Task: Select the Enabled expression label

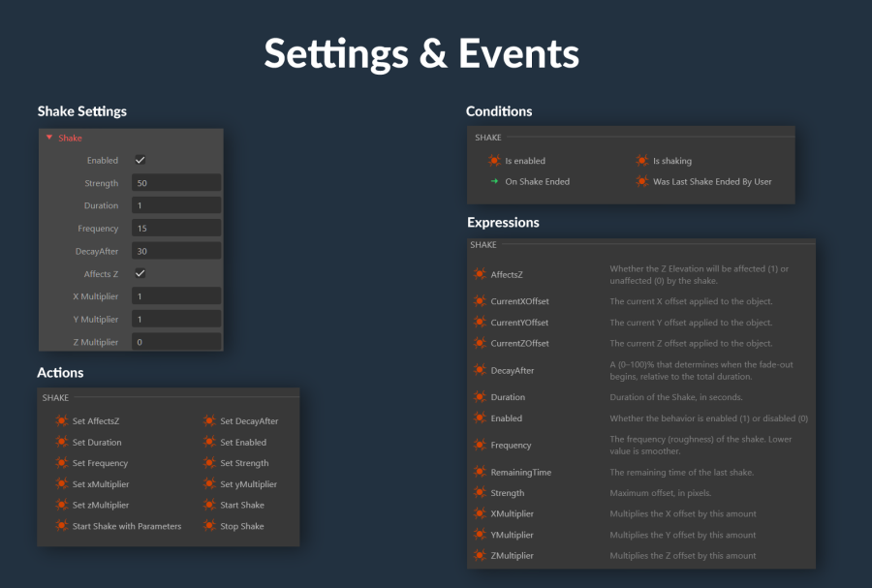Action: coord(507,418)
